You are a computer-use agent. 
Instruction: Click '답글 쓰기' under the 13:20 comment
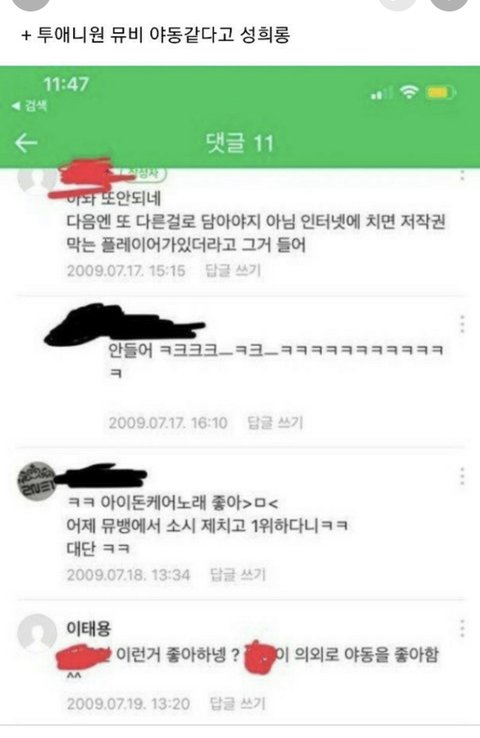tap(238, 704)
